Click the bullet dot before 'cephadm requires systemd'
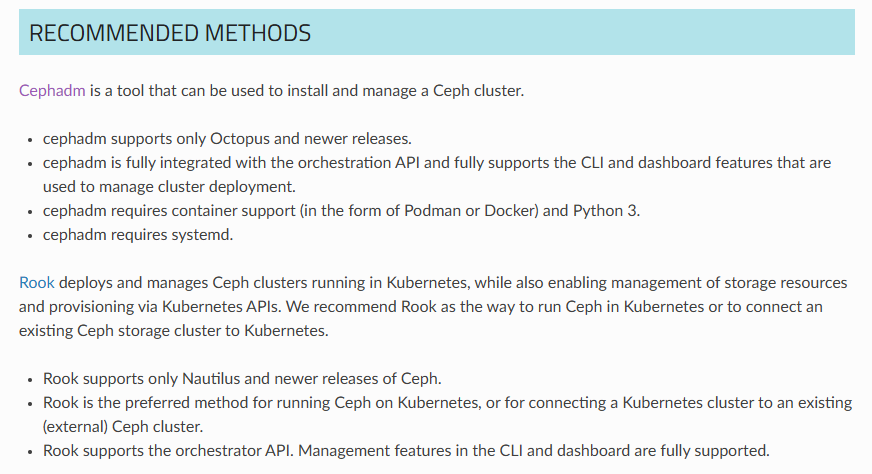872x474 pixels. pyautogui.click(x=31, y=236)
